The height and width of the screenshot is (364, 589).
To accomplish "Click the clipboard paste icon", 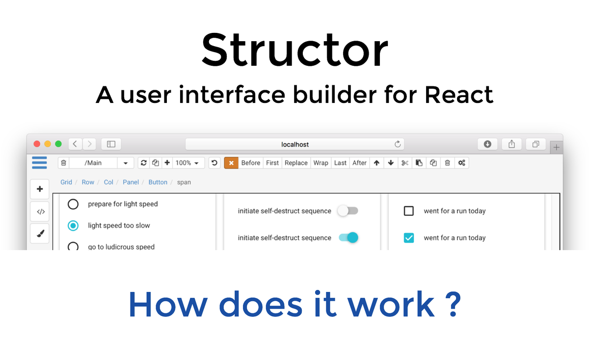I will 419,163.
